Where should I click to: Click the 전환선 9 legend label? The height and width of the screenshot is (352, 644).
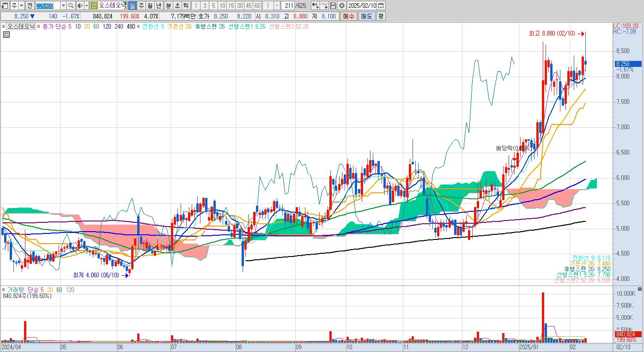click(x=153, y=26)
